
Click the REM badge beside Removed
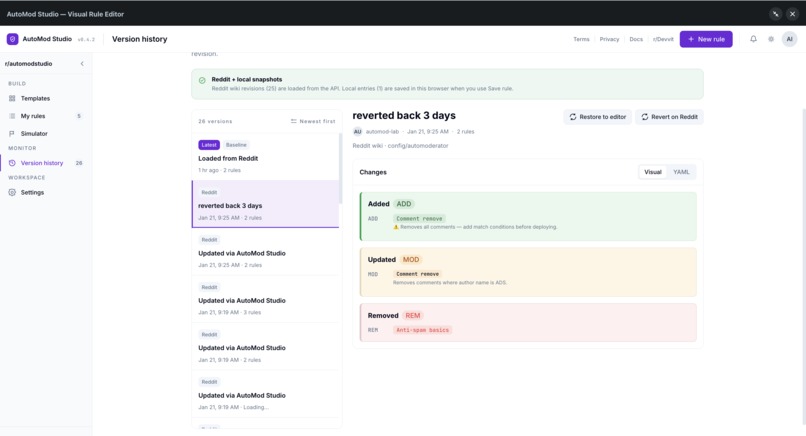[413, 316]
